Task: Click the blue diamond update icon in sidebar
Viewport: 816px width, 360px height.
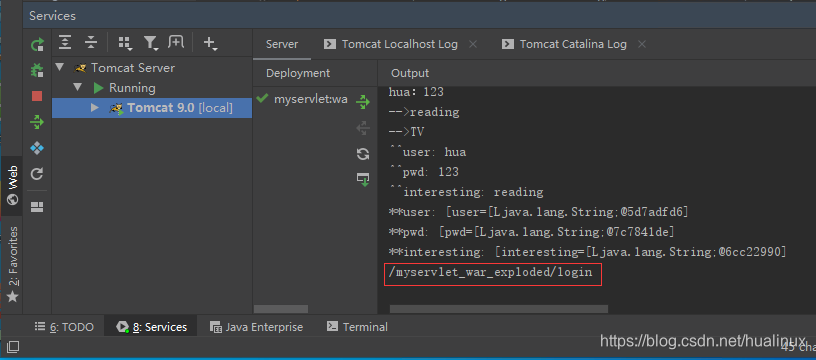Action: point(37,149)
